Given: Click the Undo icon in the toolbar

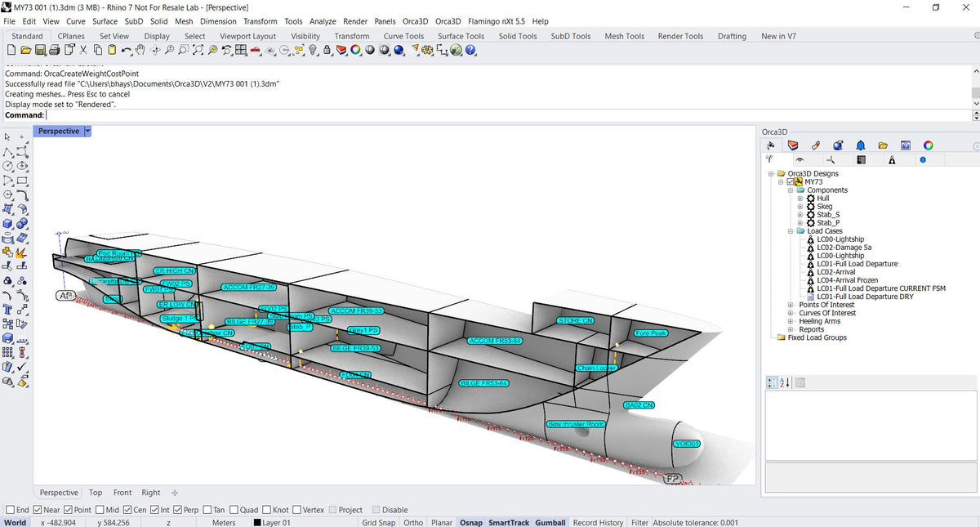Looking at the screenshot, I should 127,50.
